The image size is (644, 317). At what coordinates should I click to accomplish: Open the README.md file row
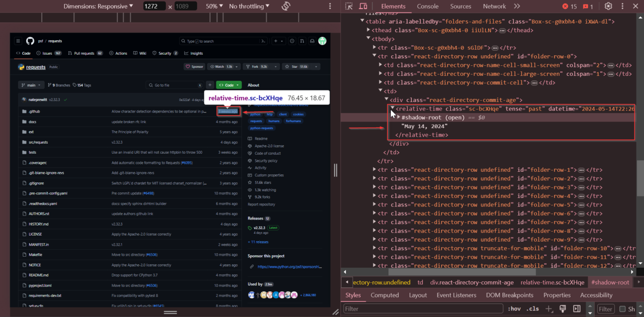(x=130, y=275)
